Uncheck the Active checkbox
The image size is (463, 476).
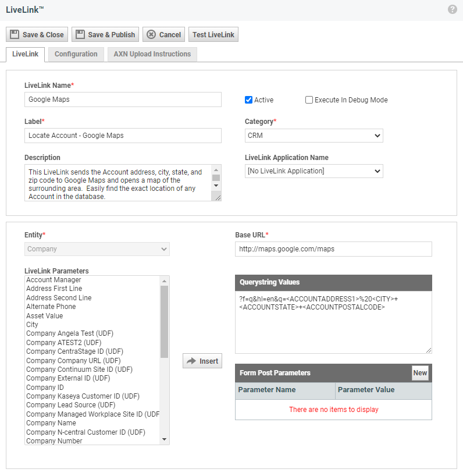click(x=248, y=100)
